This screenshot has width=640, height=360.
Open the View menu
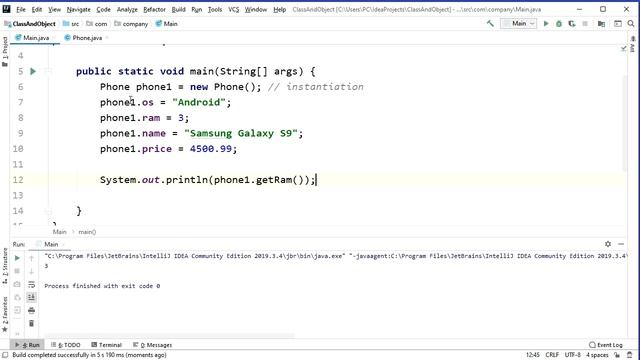pos(54,9)
